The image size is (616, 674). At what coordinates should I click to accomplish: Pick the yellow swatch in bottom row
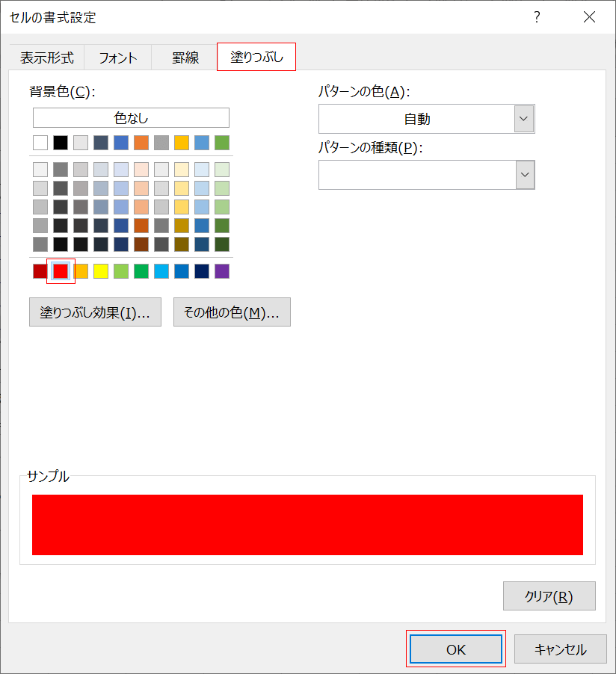[x=100, y=271]
